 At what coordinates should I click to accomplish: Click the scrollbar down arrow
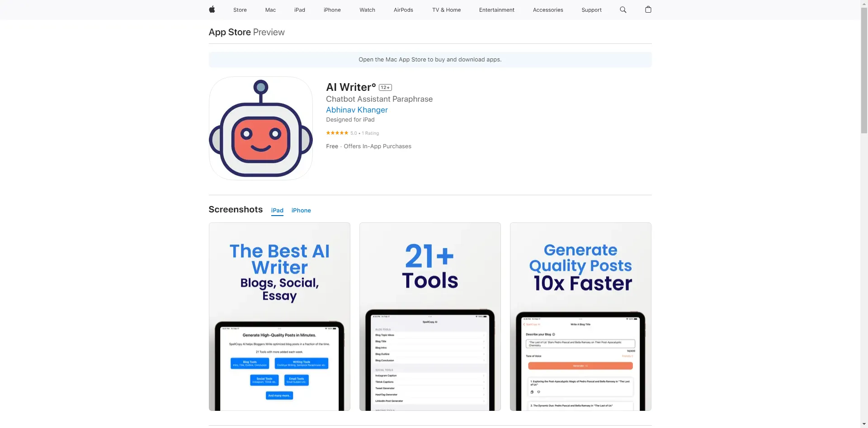pos(864,424)
